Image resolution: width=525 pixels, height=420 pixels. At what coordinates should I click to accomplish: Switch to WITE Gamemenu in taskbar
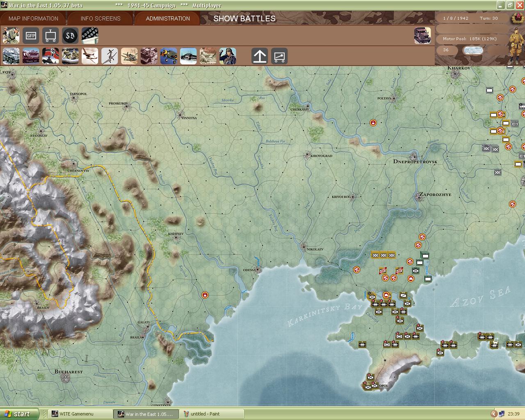click(x=80, y=414)
